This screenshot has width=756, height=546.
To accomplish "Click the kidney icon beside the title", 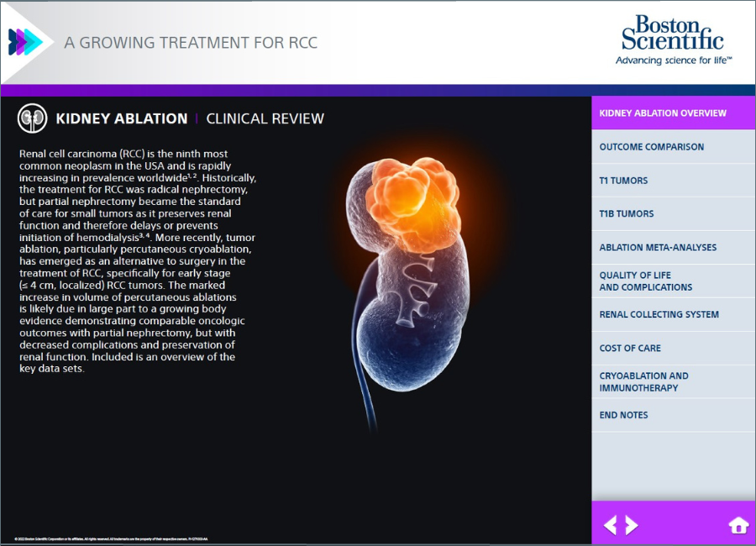I will pyautogui.click(x=34, y=118).
